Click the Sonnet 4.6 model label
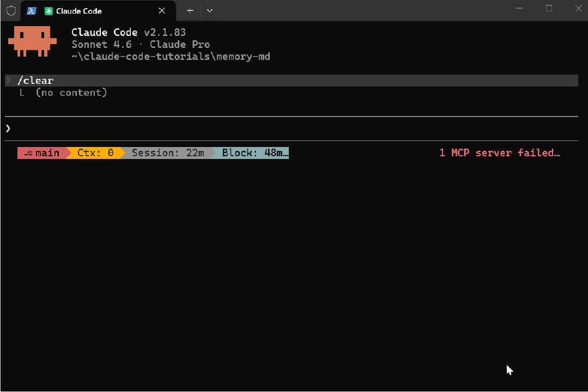588x392 pixels. tap(101, 45)
